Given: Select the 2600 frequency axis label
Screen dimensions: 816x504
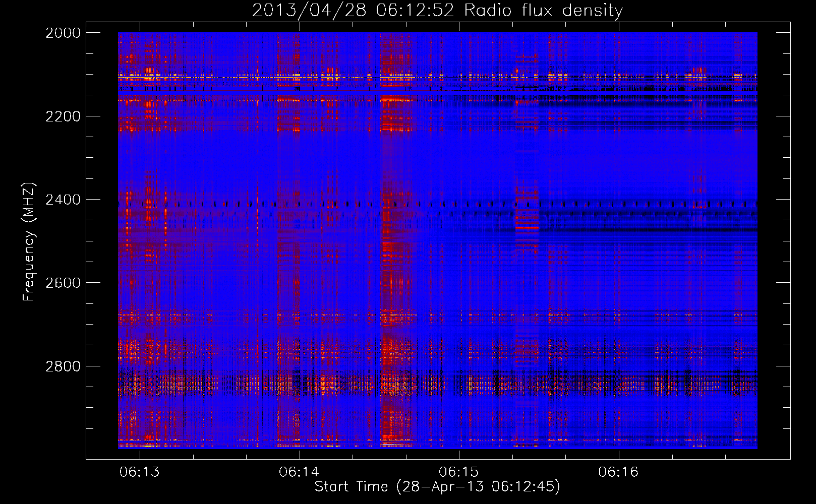Looking at the screenshot, I should 63,283.
